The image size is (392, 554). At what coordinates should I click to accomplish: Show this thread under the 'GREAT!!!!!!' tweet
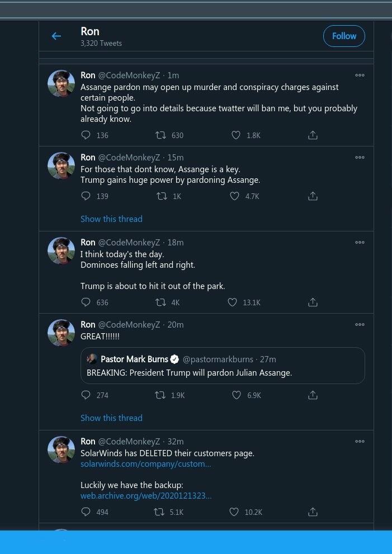point(111,418)
